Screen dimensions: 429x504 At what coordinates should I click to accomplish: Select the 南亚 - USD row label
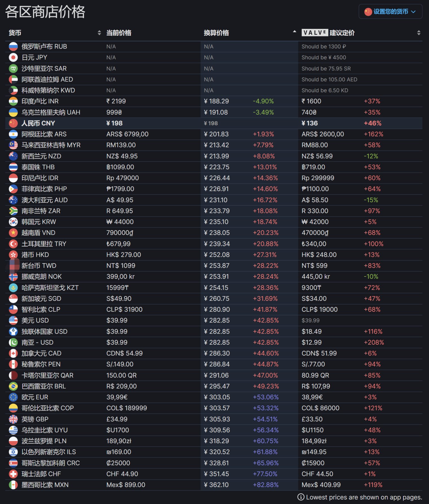(x=37, y=342)
